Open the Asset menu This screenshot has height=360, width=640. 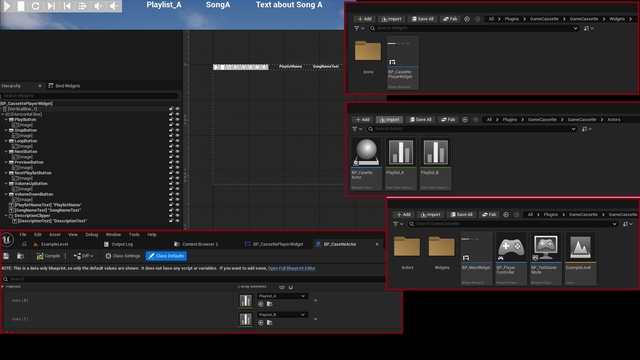[55, 235]
